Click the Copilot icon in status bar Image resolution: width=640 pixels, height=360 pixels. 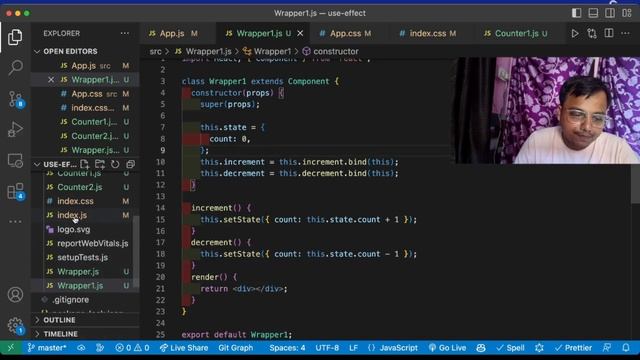click(x=481, y=348)
